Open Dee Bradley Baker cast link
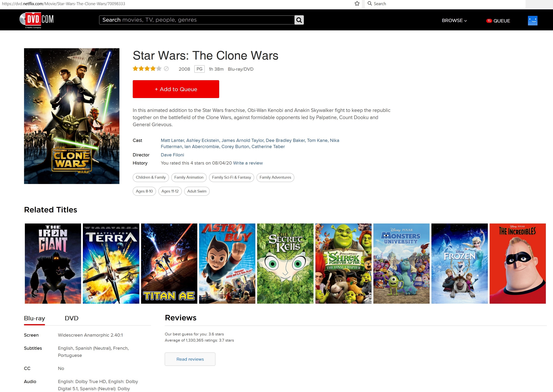Screen dimensions: 553x392 click(x=285, y=140)
